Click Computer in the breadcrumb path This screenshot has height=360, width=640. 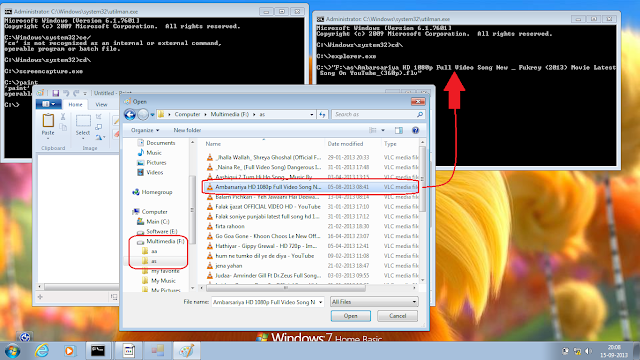point(187,115)
